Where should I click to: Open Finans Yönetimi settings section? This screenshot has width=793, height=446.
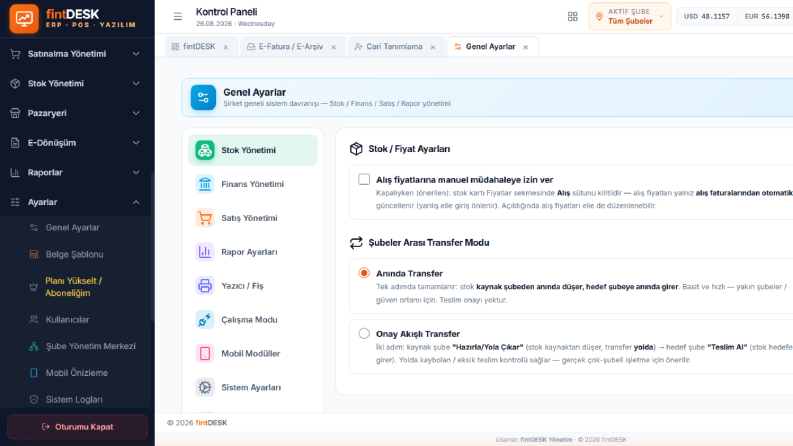pyautogui.click(x=253, y=184)
